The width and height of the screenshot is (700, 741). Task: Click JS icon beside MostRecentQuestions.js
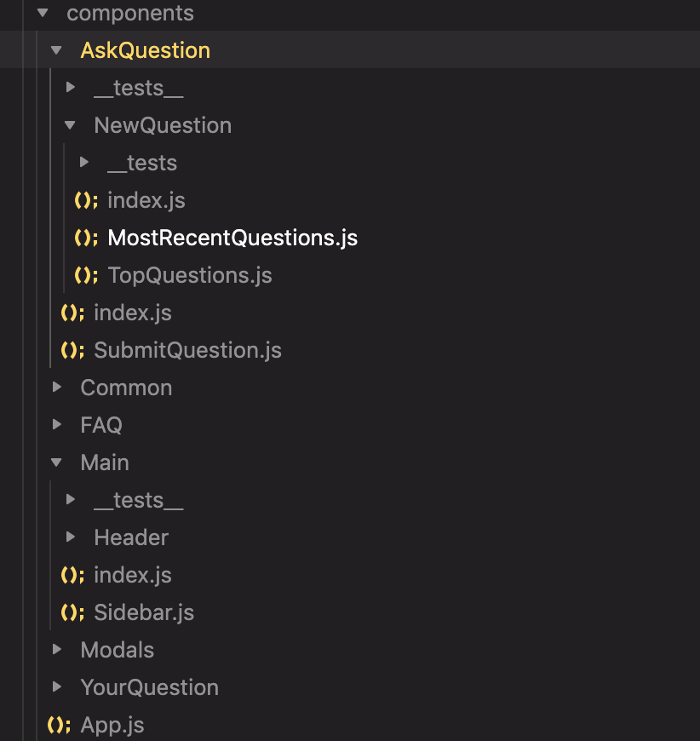pyautogui.click(x=86, y=238)
